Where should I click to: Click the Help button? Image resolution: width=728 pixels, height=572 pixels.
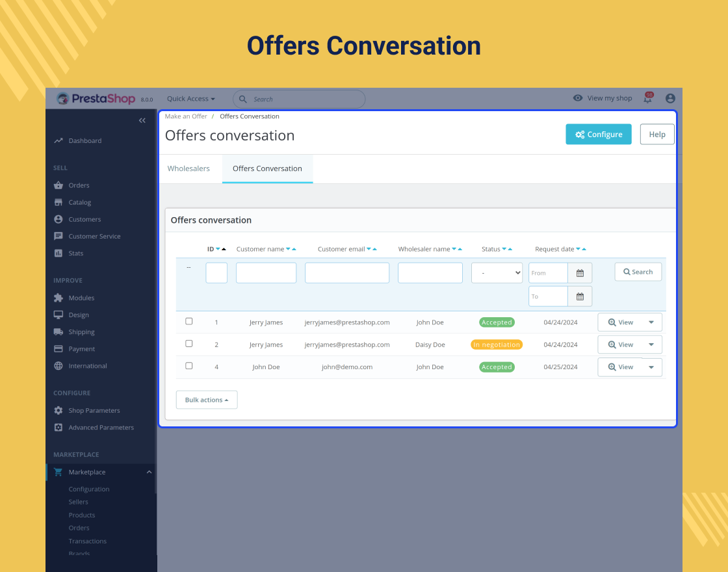657,134
